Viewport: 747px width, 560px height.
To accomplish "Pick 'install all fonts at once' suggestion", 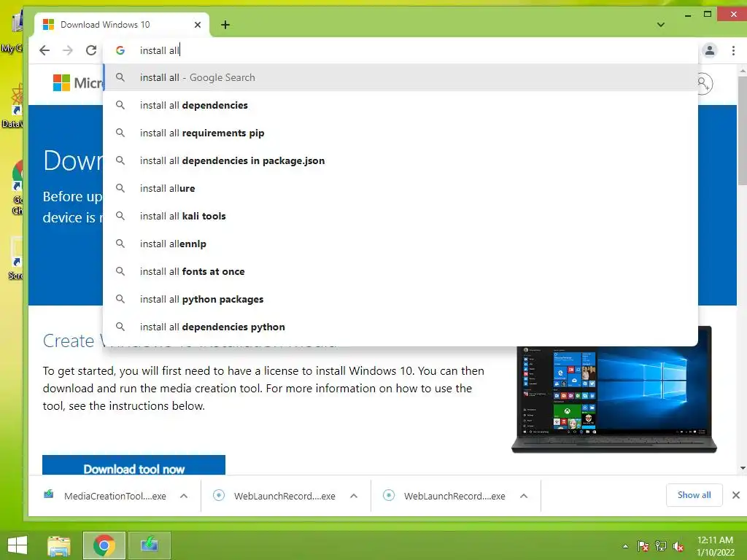I will tap(400, 271).
